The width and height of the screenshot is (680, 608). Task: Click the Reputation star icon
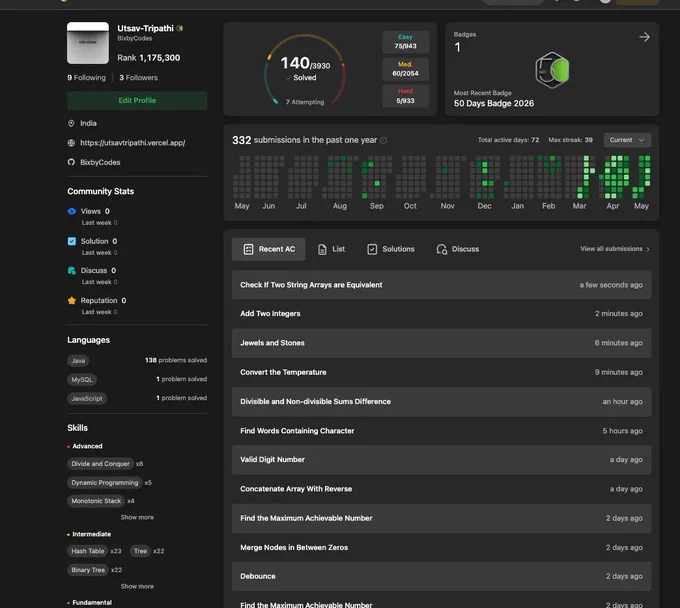[72, 301]
